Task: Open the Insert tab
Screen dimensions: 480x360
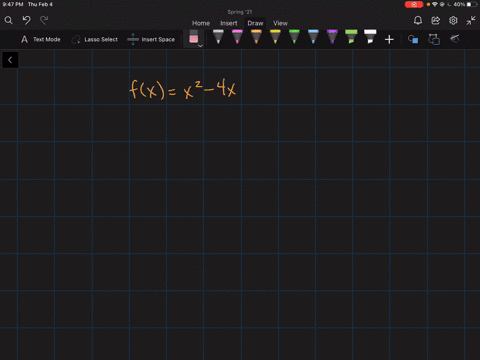Action: coord(229,23)
